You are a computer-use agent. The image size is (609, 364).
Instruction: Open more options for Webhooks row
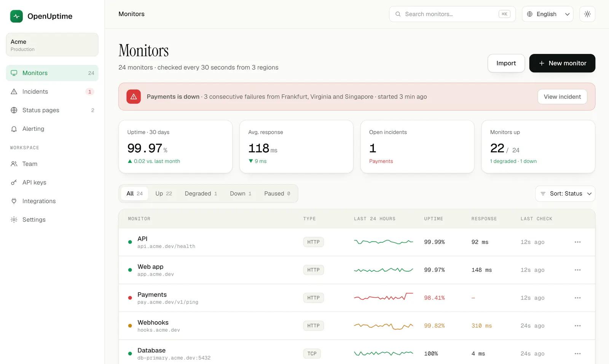point(577,326)
